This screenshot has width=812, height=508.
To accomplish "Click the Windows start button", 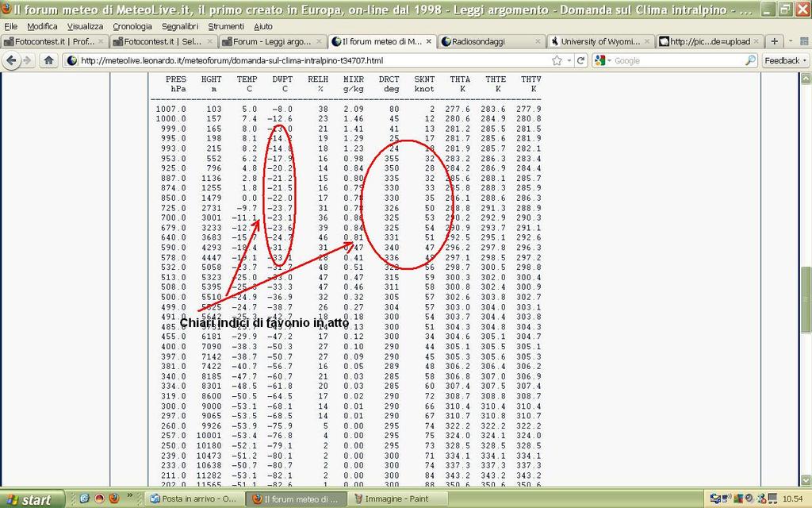I will [32, 498].
